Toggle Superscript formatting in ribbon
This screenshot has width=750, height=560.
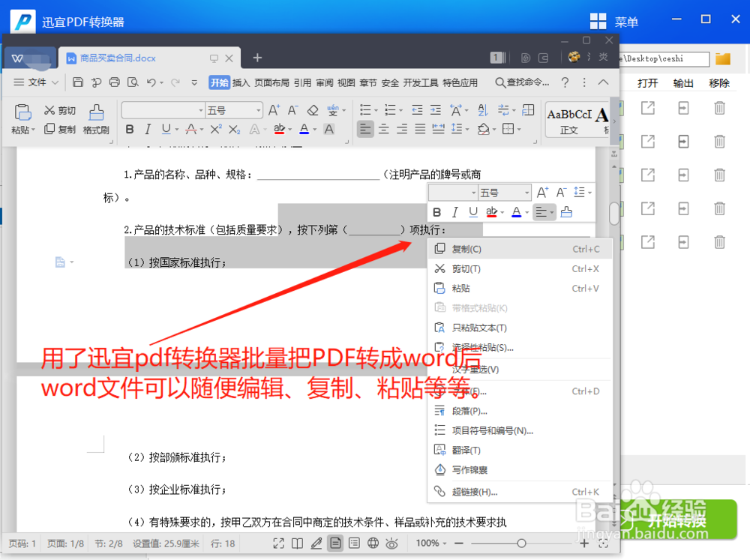[x=216, y=129]
